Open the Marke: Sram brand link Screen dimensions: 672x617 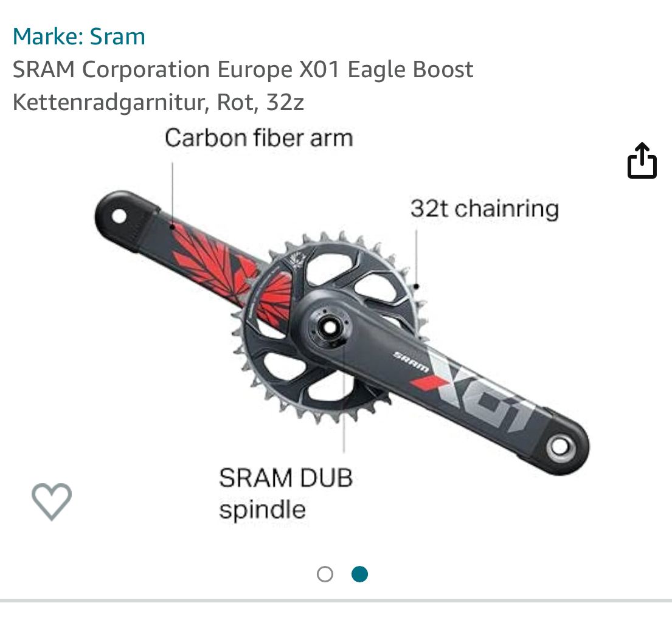(79, 36)
